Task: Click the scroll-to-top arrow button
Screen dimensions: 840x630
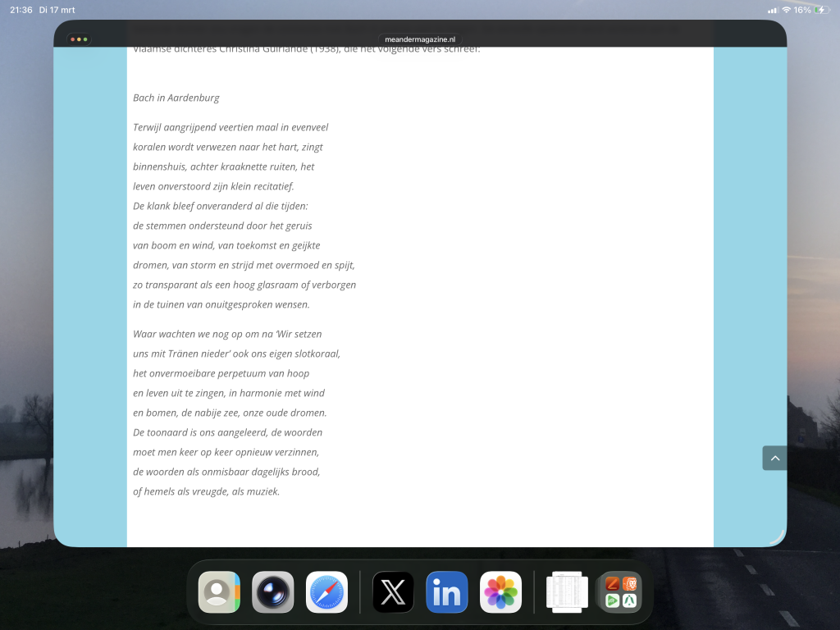Action: [774, 459]
